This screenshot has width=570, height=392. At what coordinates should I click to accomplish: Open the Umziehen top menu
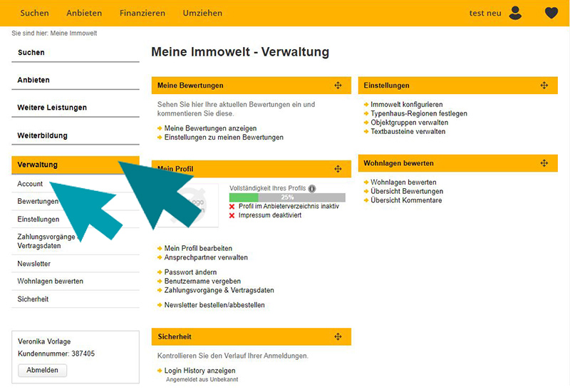[x=202, y=13]
